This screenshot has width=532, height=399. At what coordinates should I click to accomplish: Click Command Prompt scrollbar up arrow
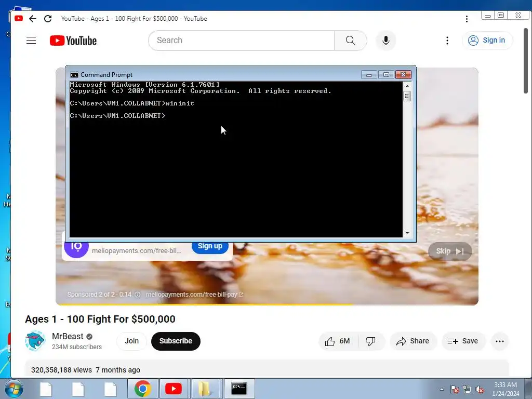tap(407, 86)
